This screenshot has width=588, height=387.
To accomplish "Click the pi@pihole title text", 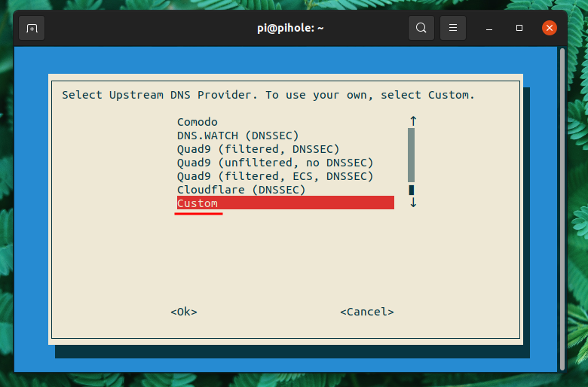I will coord(290,28).
